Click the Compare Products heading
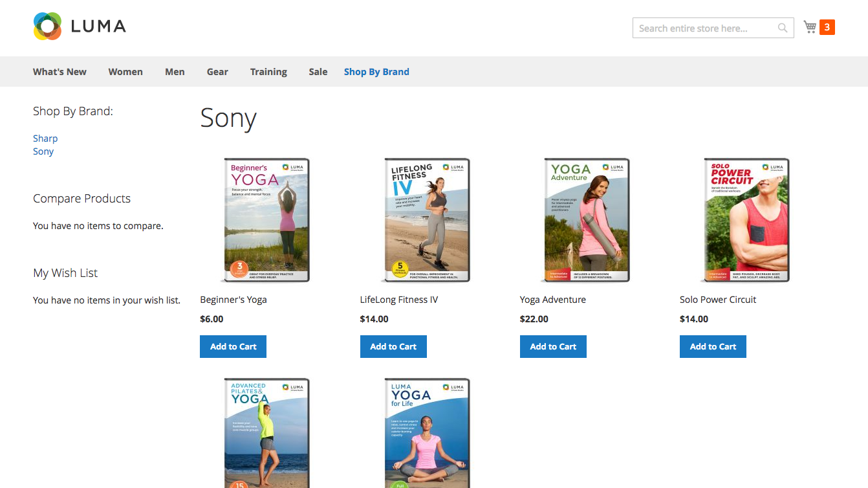 [82, 199]
